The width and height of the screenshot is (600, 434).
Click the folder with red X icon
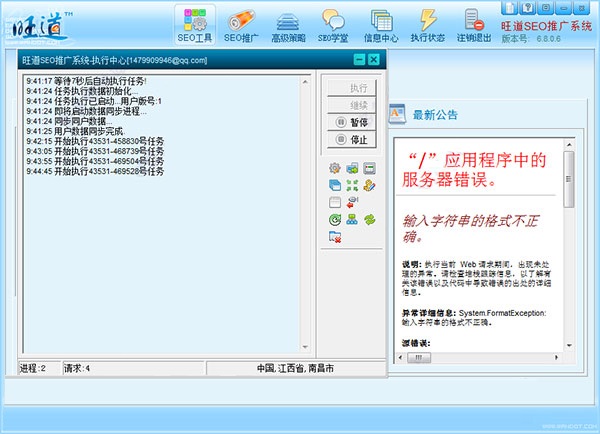coord(335,237)
